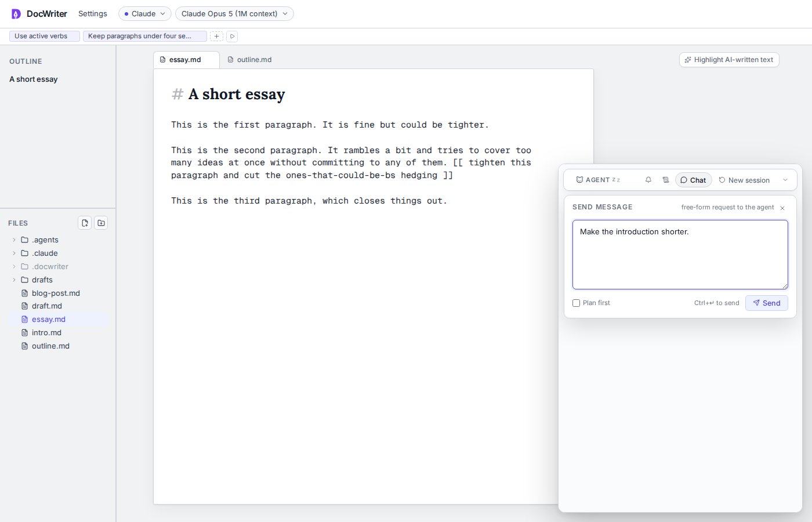Image resolution: width=812 pixels, height=522 pixels.
Task: Select the Chat mode tab
Action: [693, 180]
